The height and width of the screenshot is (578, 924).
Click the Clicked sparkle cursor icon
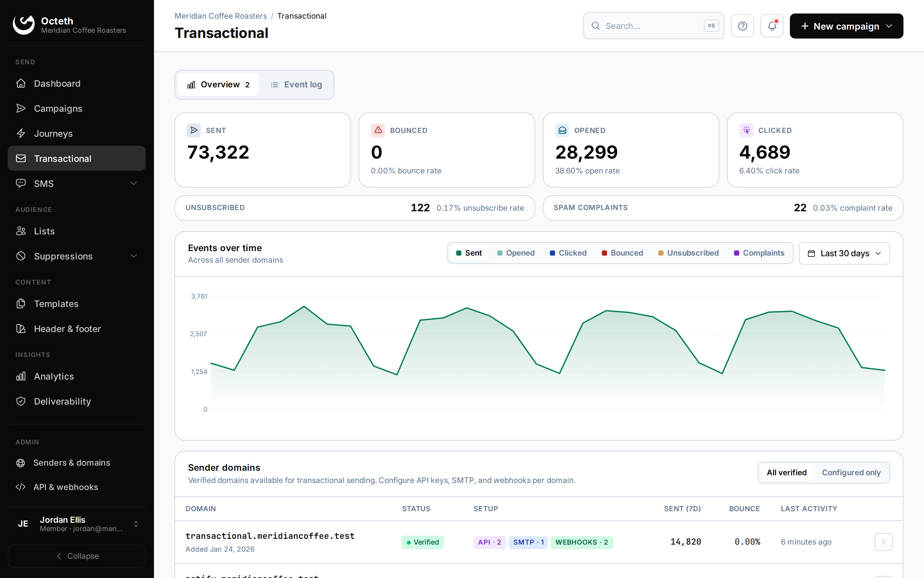click(x=746, y=130)
